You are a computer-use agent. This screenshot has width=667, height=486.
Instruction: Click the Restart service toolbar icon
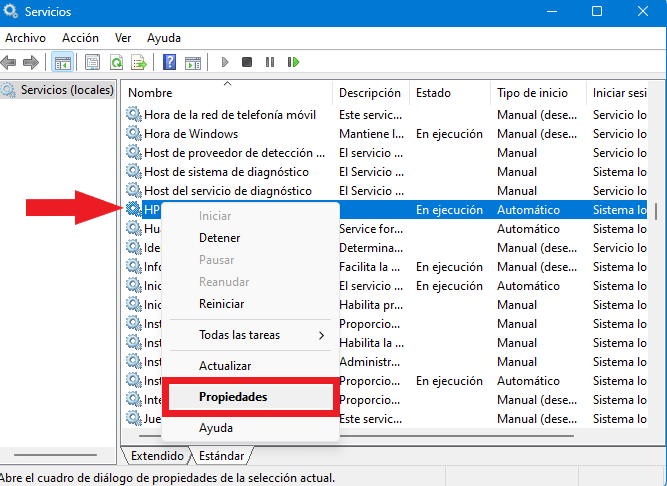(293, 63)
